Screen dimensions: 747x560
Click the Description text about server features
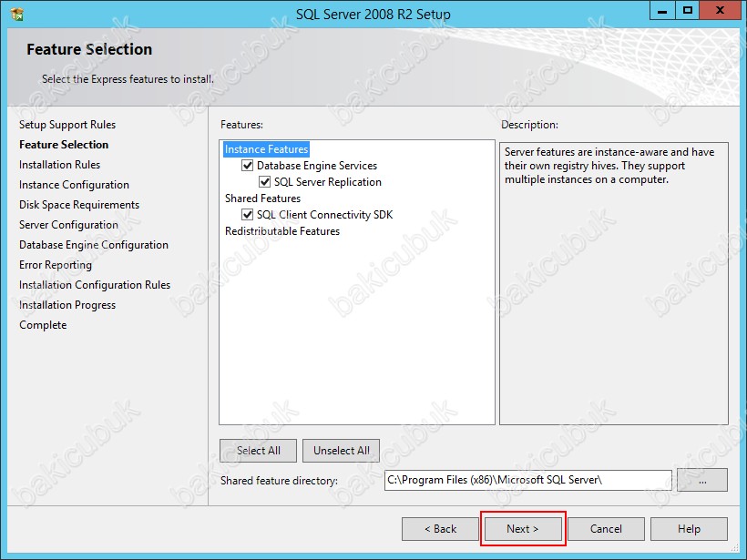click(609, 166)
